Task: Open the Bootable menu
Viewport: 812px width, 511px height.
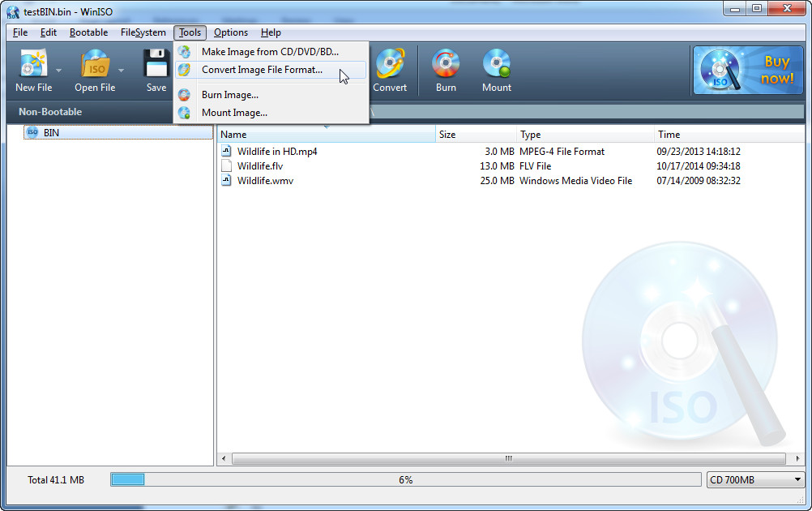Action: [x=88, y=32]
